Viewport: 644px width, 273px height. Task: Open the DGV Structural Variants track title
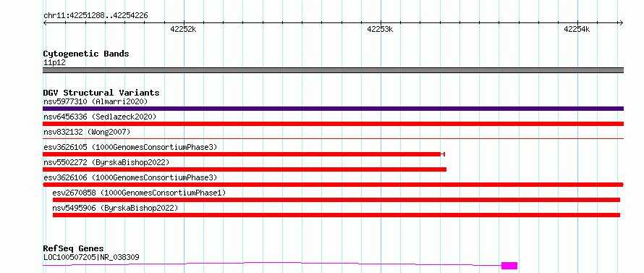[101, 93]
